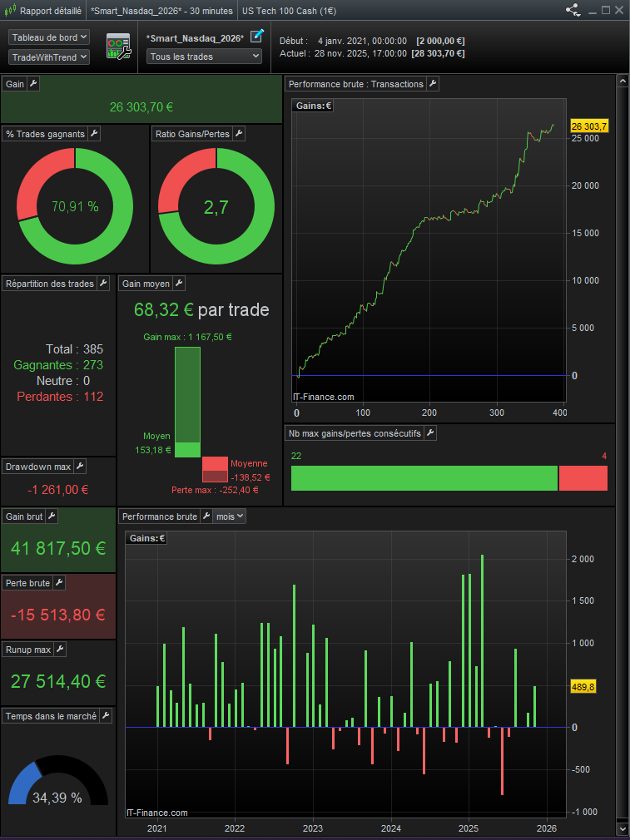Click the Drawdown max wrench icon

coord(81,467)
